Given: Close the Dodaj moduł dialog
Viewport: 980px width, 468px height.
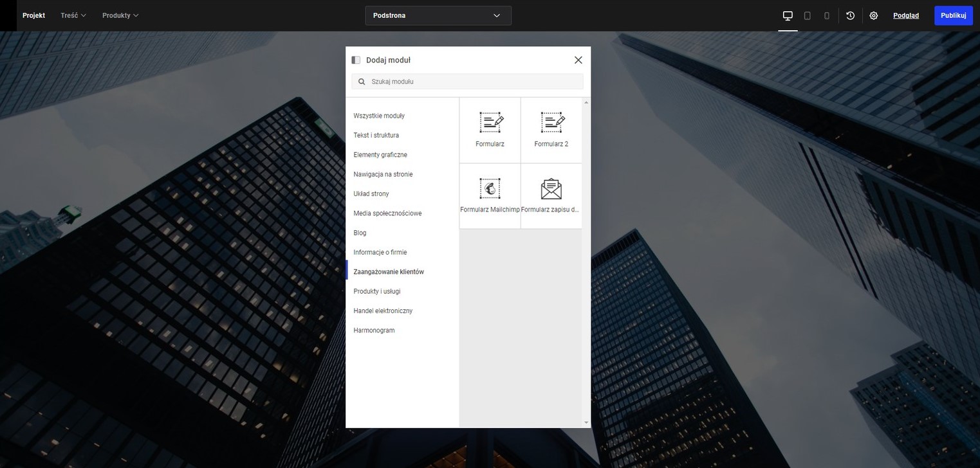Looking at the screenshot, I should click(x=578, y=60).
